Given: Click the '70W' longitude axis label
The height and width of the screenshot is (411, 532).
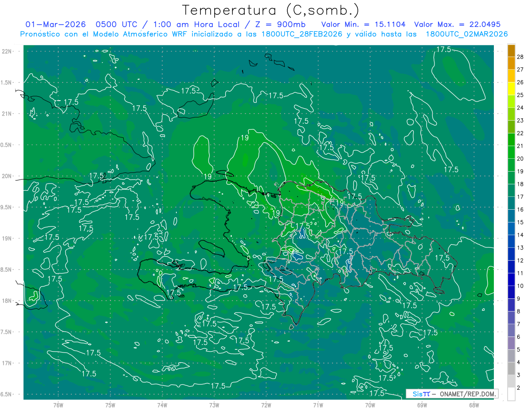Looking at the screenshot, I should pyautogui.click(x=370, y=405).
